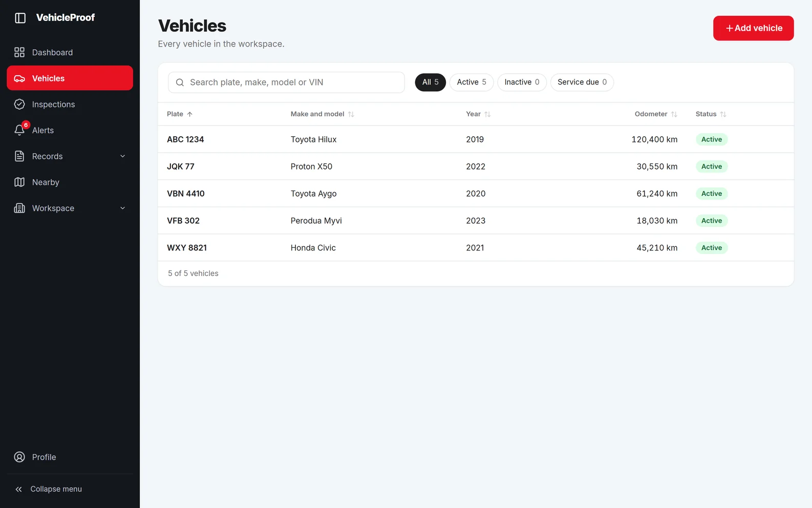Image resolution: width=812 pixels, height=508 pixels.
Task: Click the search magnifier icon
Action: pyautogui.click(x=180, y=82)
